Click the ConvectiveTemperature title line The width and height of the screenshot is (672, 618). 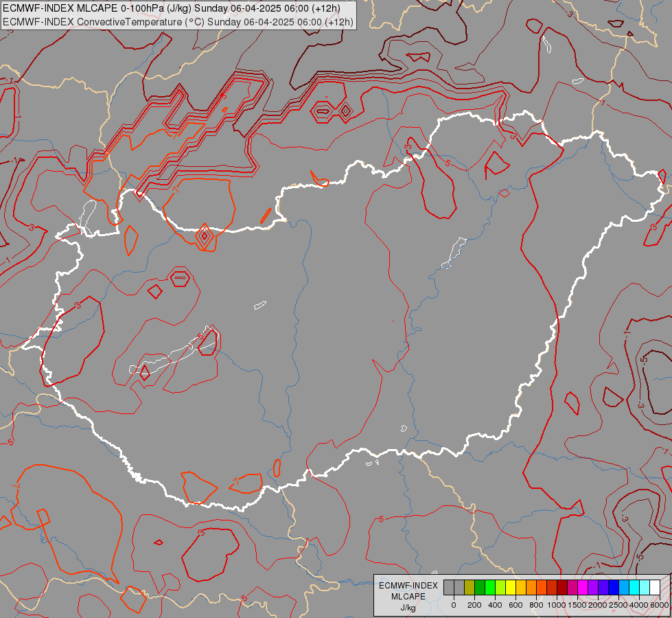178,22
